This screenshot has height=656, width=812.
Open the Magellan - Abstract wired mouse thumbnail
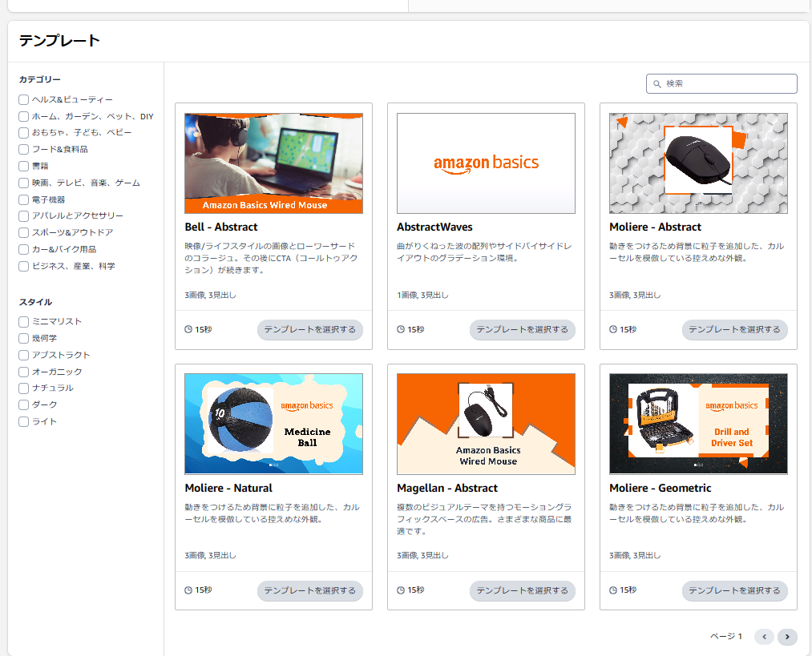[x=486, y=425]
